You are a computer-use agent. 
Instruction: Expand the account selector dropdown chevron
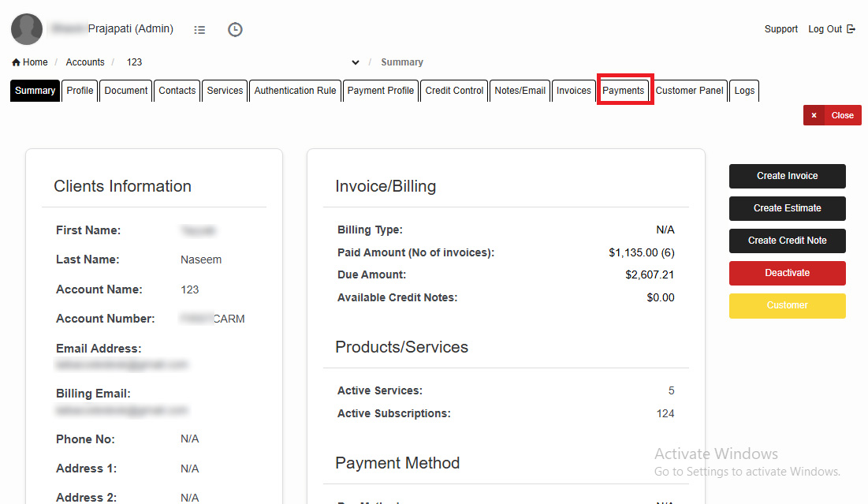pos(356,62)
